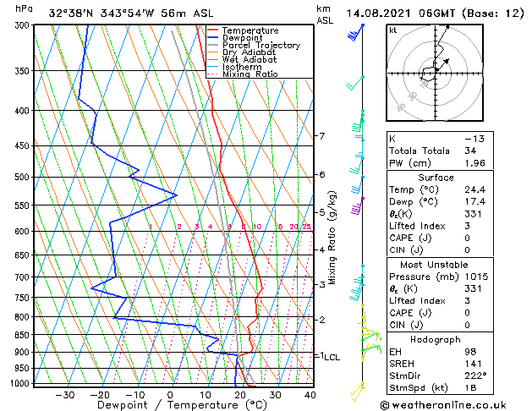Click the date 14.08.2021 in title
Viewport: 532px width, 411px height.
coord(378,14)
